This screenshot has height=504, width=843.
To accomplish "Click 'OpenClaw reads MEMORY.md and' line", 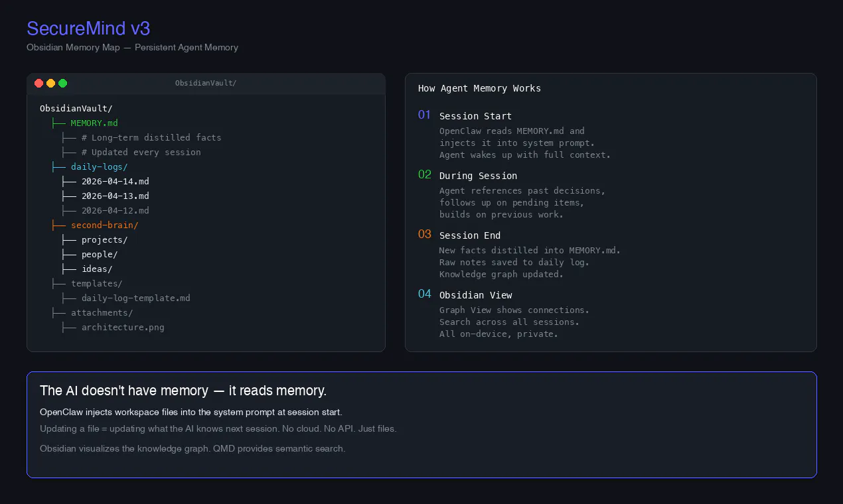I will click(x=512, y=131).
